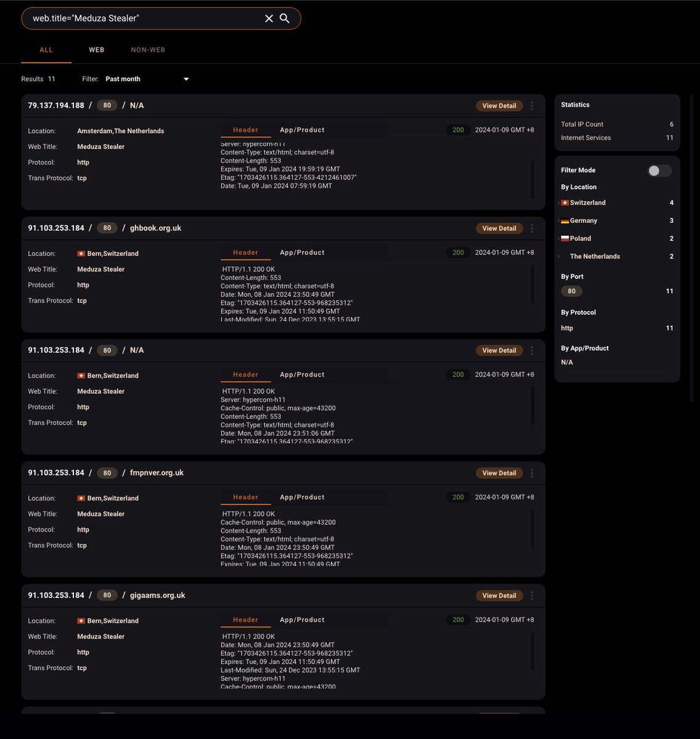Image resolution: width=700 pixels, height=739 pixels.
Task: Open three-dot menu on the fmpnver.org.uk result
Action: coord(532,473)
